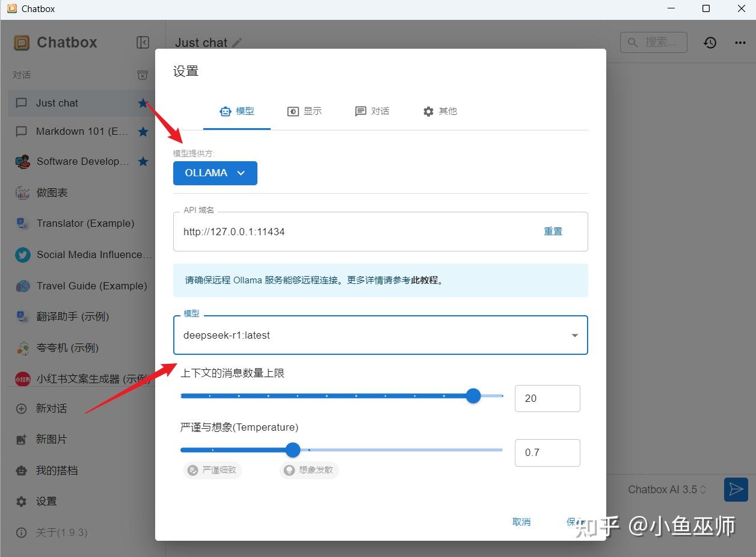756x557 pixels.
Task: Switch to the 显示 settings tab
Action: click(305, 111)
